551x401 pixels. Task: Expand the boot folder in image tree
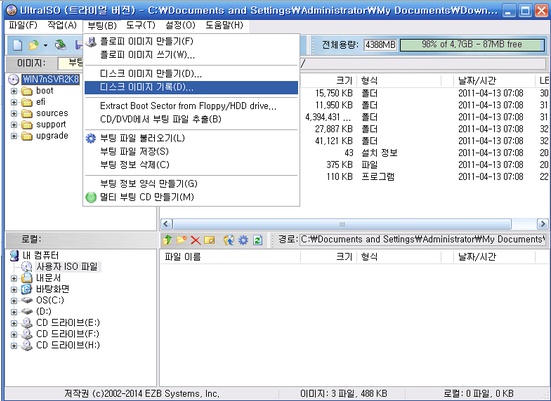(14, 91)
